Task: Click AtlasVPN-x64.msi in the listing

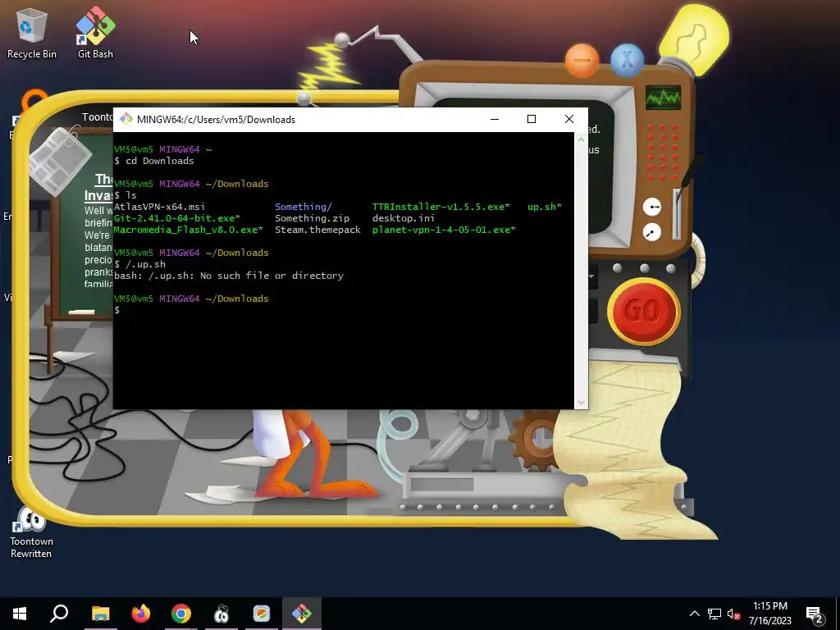Action: (159, 207)
